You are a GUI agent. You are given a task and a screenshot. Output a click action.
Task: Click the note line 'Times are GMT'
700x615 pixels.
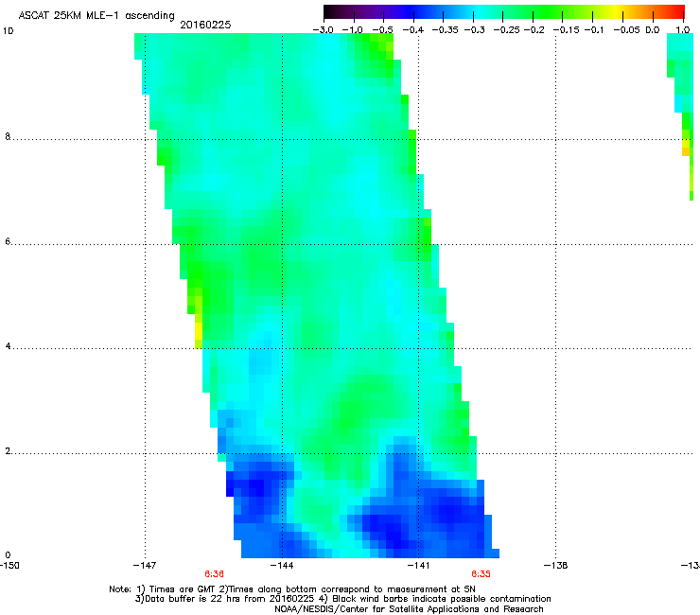(x=292, y=589)
